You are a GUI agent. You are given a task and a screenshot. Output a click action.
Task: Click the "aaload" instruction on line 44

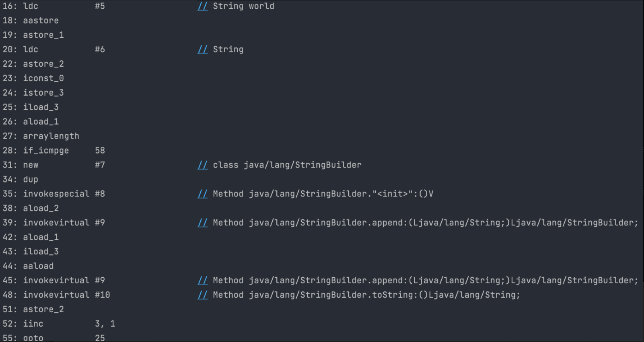coord(38,266)
